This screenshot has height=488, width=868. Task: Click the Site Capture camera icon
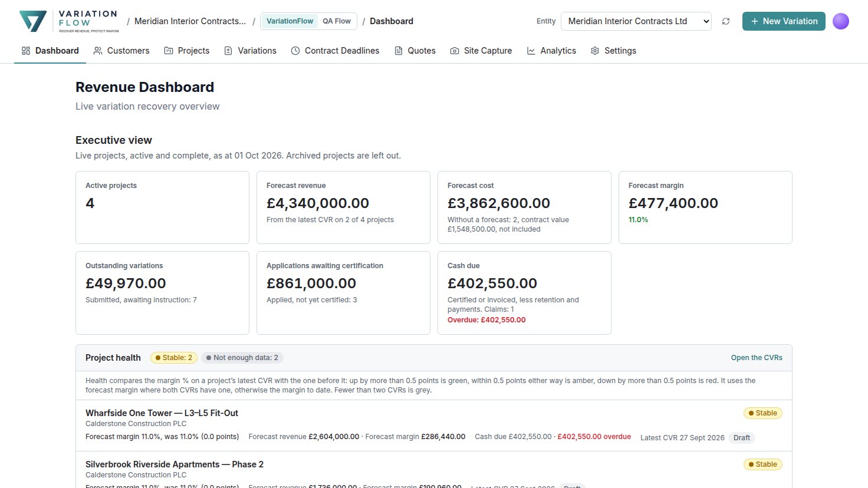point(455,51)
